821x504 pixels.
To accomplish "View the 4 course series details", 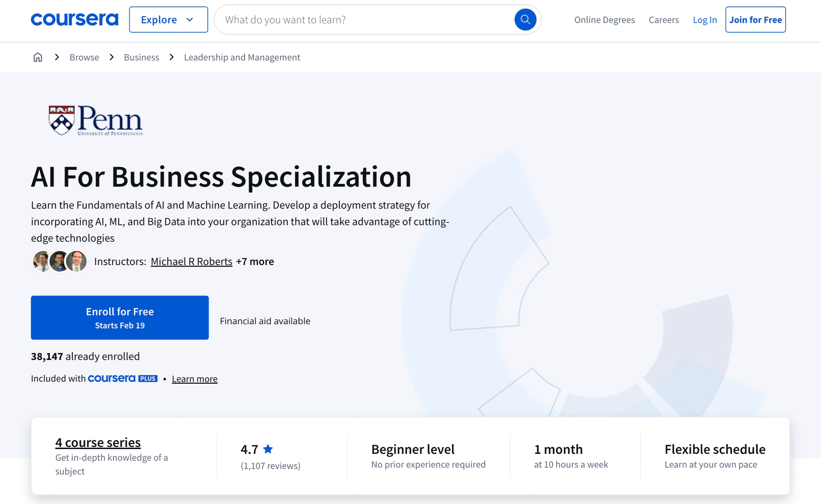I will pos(98,442).
